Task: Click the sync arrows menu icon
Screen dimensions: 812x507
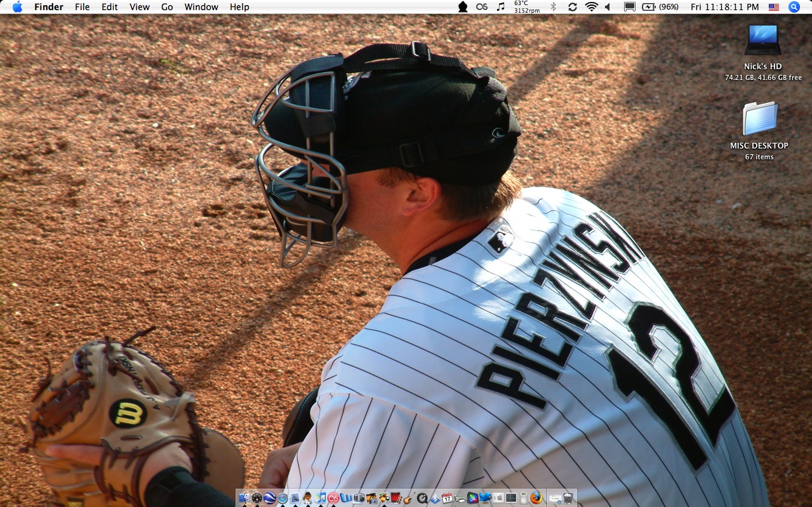Action: (572, 7)
